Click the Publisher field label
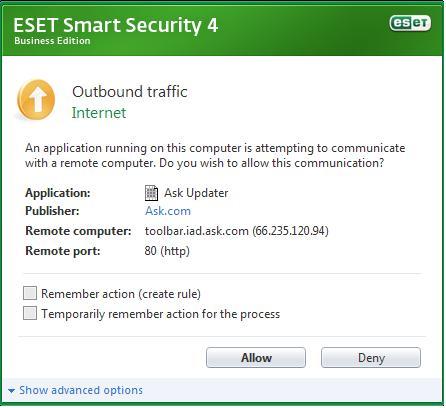446x408 pixels. point(52,211)
